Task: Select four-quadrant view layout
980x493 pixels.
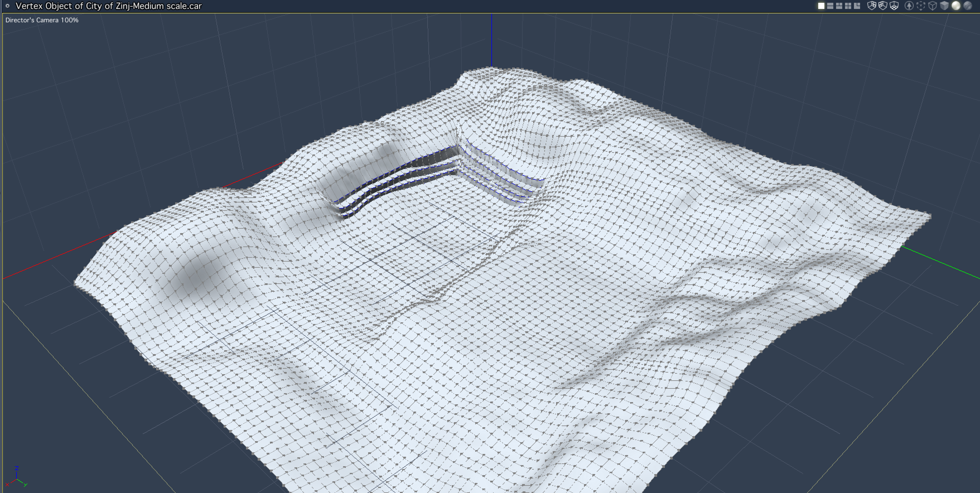Action: [848, 6]
